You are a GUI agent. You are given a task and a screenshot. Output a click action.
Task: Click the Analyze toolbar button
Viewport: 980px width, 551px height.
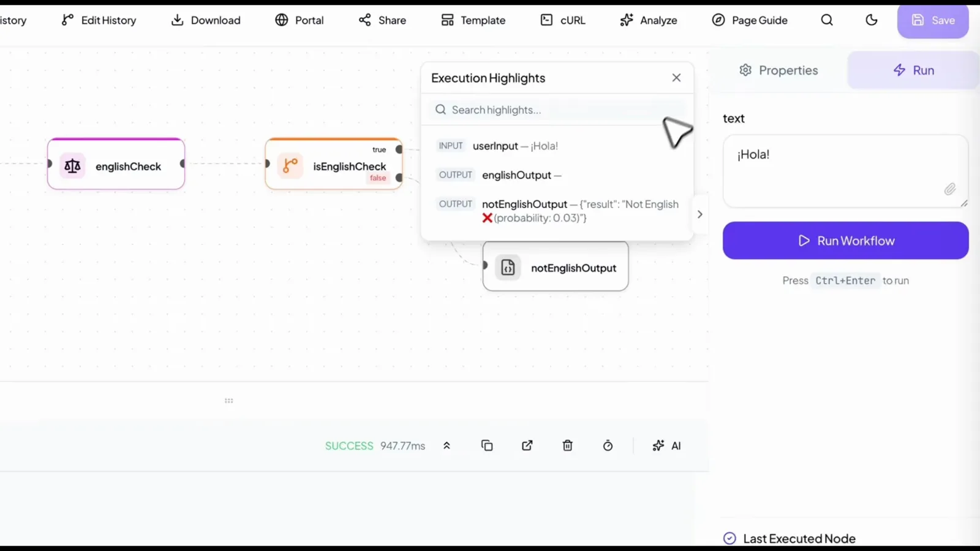point(648,20)
